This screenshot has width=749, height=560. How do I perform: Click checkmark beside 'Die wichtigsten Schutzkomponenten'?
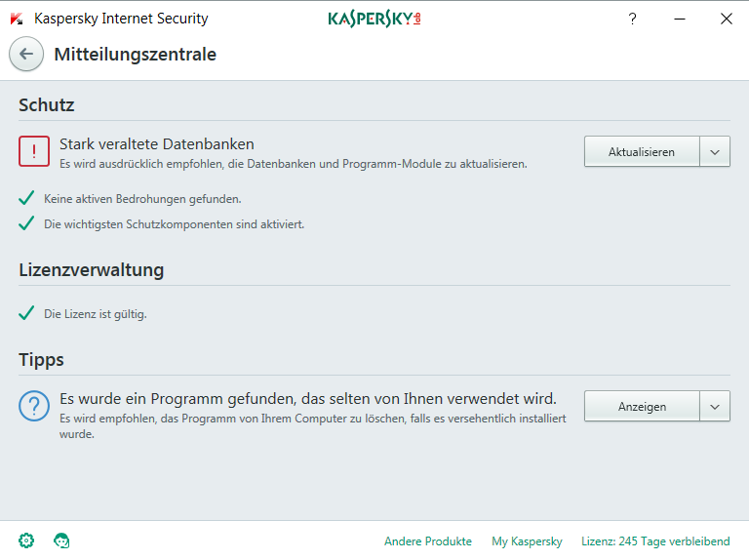point(26,223)
